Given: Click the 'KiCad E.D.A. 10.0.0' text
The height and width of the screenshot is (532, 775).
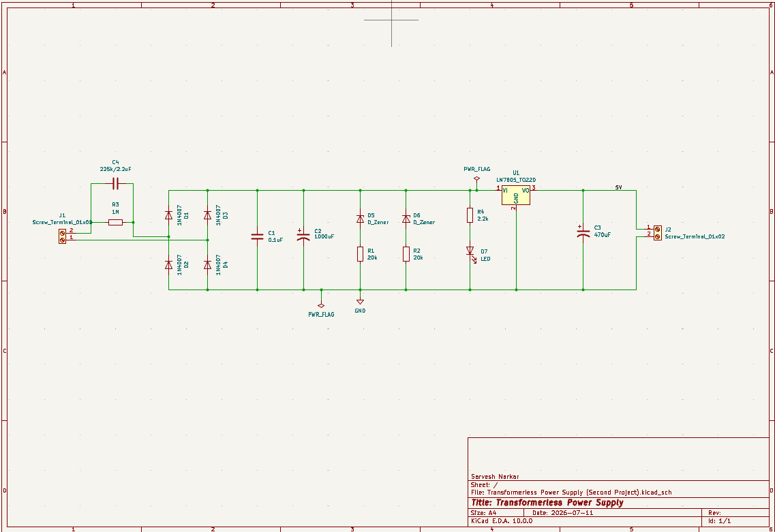Looking at the screenshot, I should coord(502,520).
